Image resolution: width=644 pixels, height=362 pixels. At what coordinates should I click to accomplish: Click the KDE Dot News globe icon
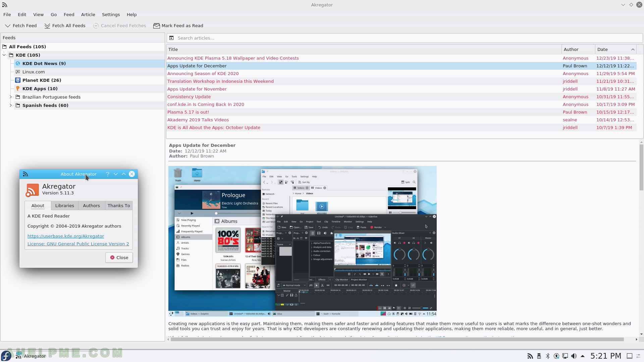tap(18, 63)
